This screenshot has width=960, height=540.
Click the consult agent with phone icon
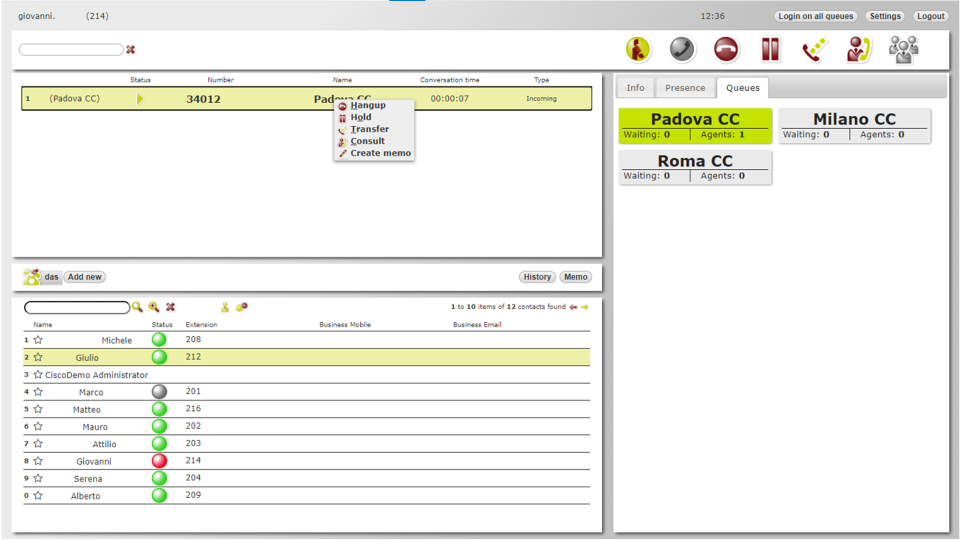(x=859, y=49)
